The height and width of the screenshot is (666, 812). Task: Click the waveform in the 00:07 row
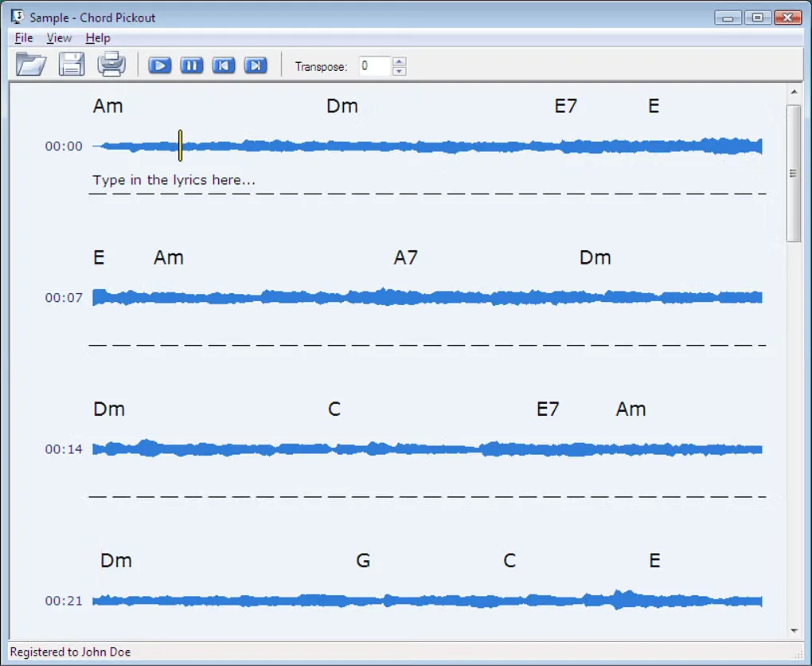click(x=427, y=297)
